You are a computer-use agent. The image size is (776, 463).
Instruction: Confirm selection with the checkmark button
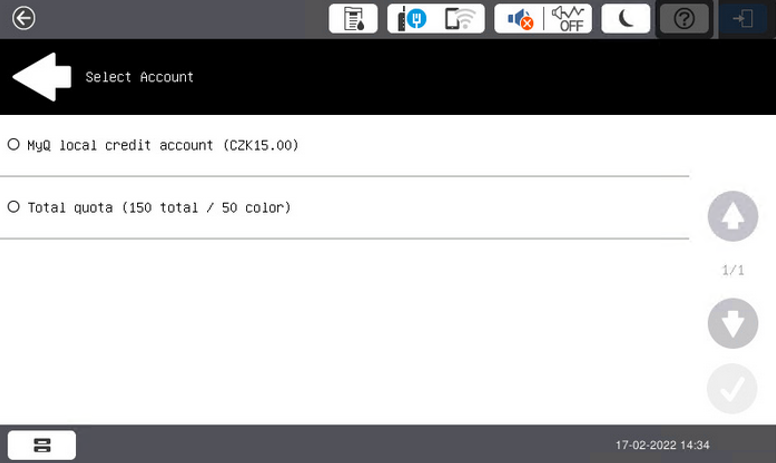(732, 390)
